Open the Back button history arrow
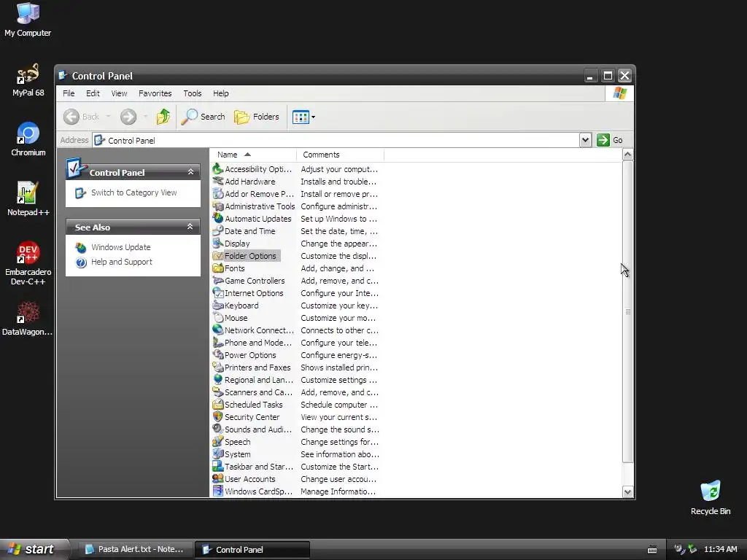Screen dimensions: 747x560 [108, 117]
